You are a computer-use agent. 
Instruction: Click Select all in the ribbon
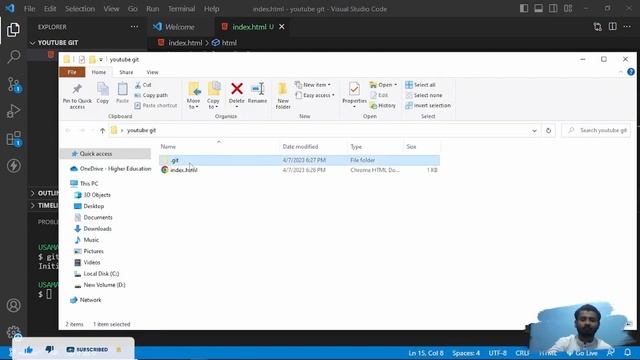click(420, 85)
